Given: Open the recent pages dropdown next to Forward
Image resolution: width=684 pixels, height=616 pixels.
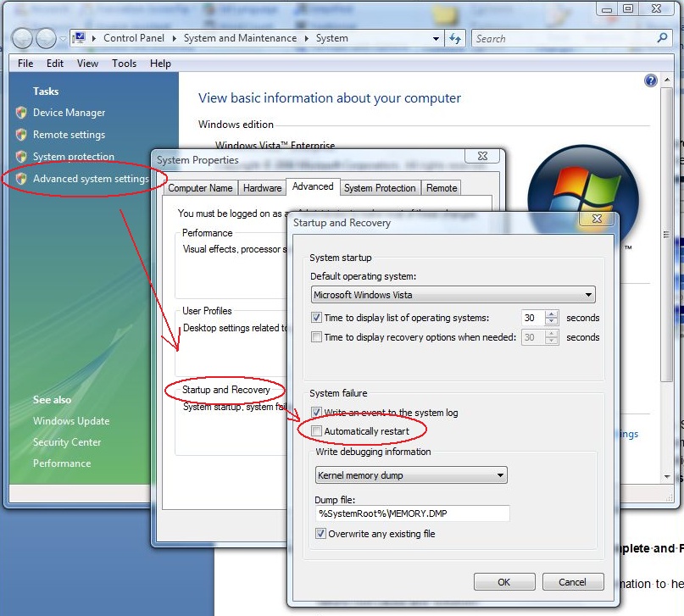Looking at the screenshot, I should point(64,39).
